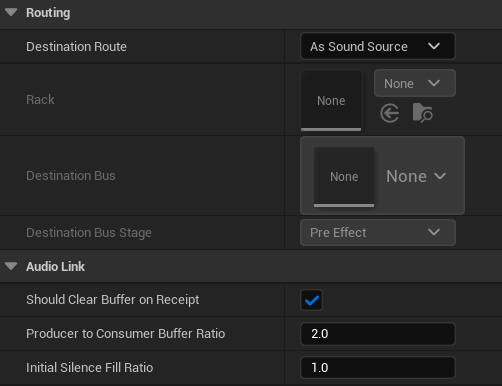Image resolution: width=502 pixels, height=386 pixels.
Task: Select the Should Clear Buffer on Receipt label
Action: (113, 300)
